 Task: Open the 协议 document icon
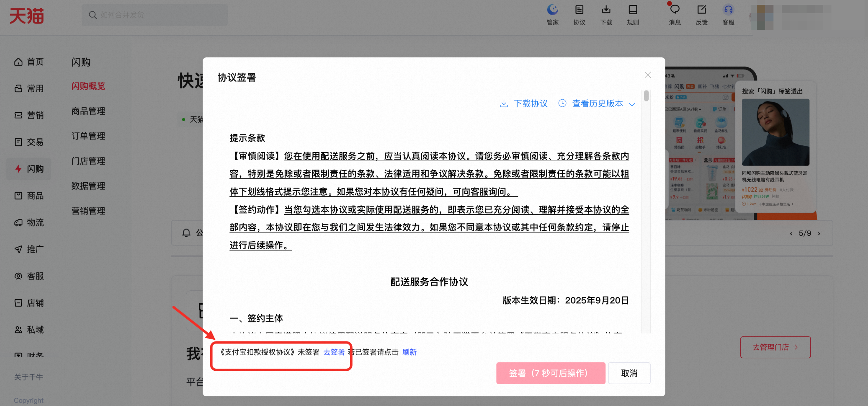[x=579, y=15]
